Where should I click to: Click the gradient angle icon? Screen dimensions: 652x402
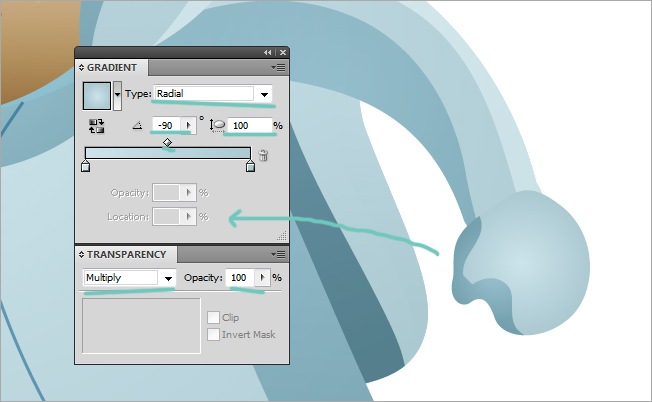(137, 125)
